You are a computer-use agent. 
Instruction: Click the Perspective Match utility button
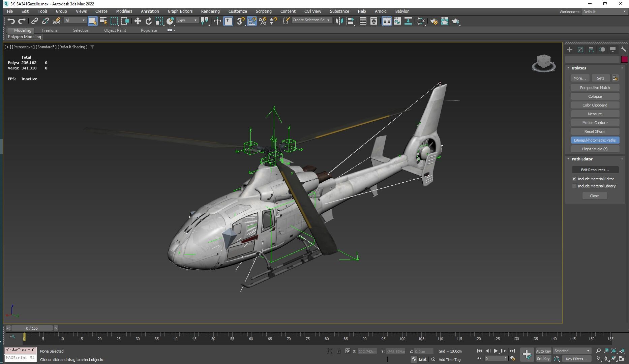[595, 88]
